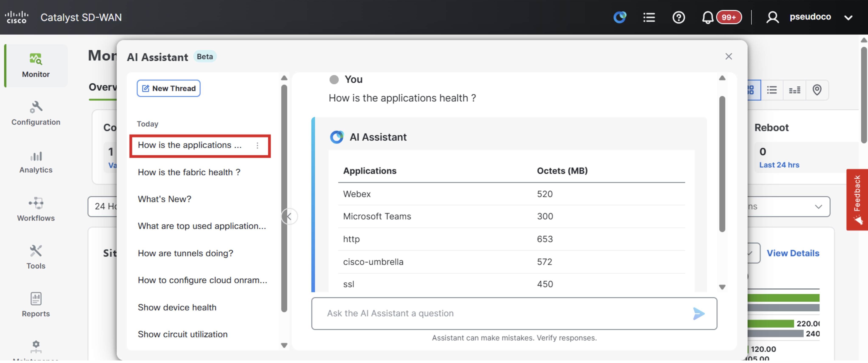This screenshot has height=363, width=868.
Task: Open the 'What's New?' thread
Action: click(165, 199)
